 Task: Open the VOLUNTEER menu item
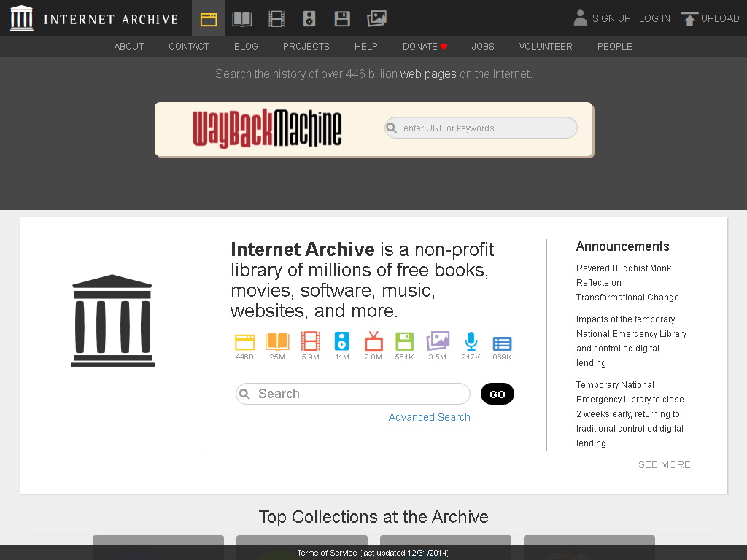coord(546,47)
